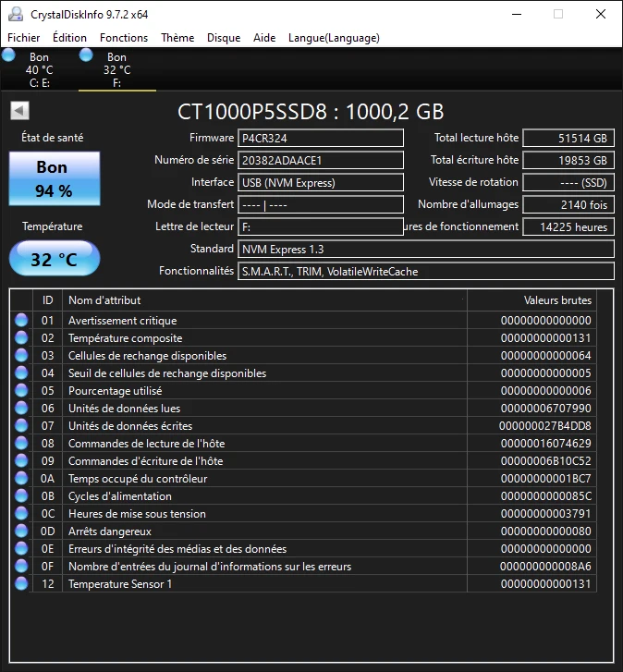Click the Bon 94 % health status button

tap(55, 178)
